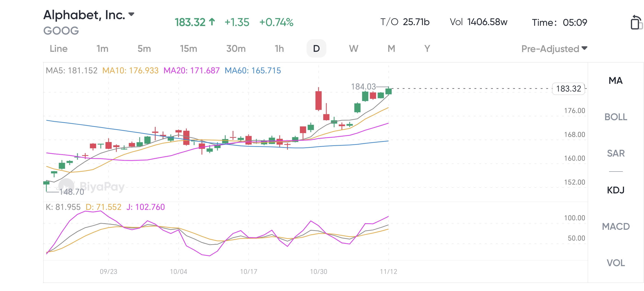The height and width of the screenshot is (291, 644).
Task: Click the +1.35 price change
Action: click(x=237, y=22)
